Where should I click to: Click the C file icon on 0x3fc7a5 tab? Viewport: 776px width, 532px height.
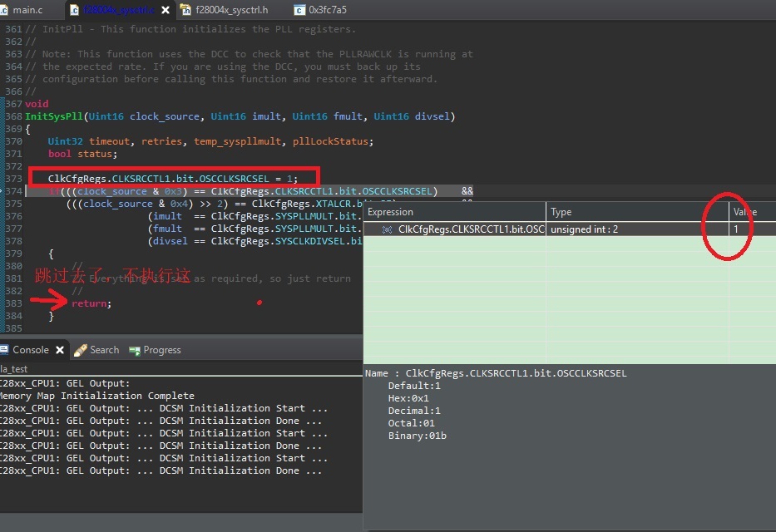coord(299,10)
